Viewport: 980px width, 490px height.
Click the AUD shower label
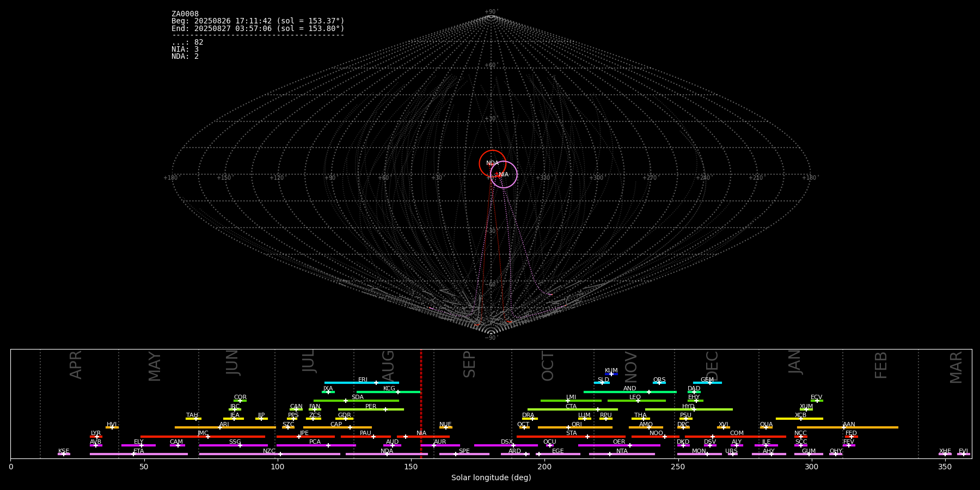(392, 442)
